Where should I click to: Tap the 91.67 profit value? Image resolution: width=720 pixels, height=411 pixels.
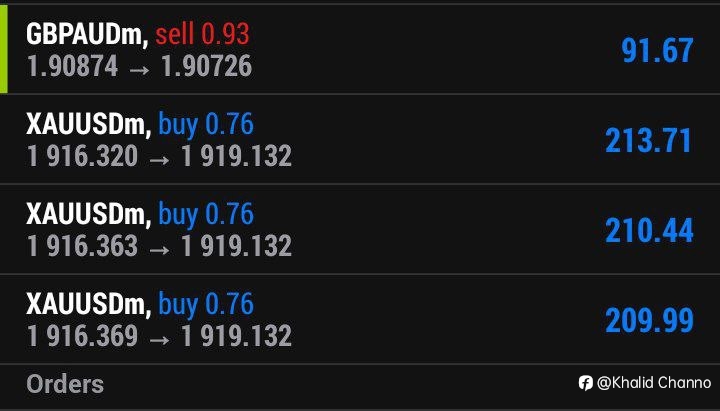pyautogui.click(x=657, y=51)
